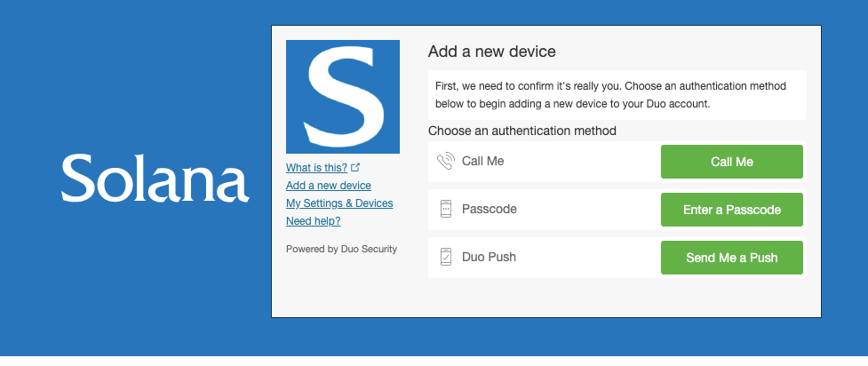868x366 pixels.
Task: Click the Add a new device heading
Action: [491, 52]
